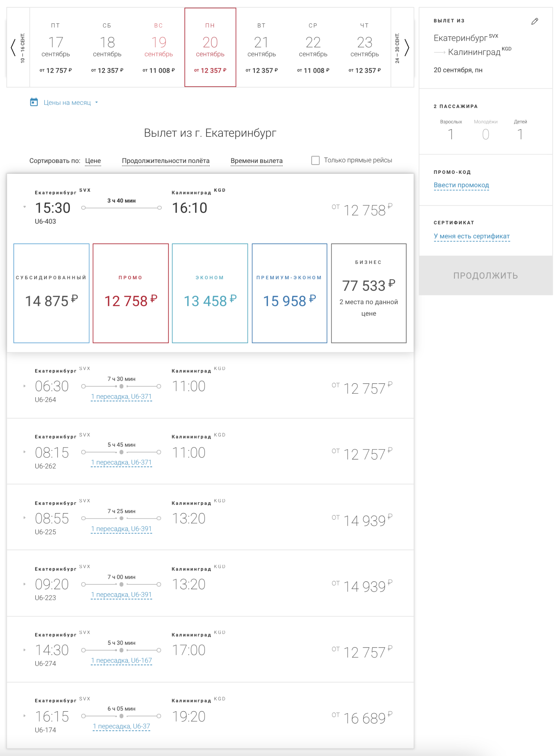
Task: Click the 3 ч 40 мин duration label
Action: [x=121, y=201]
